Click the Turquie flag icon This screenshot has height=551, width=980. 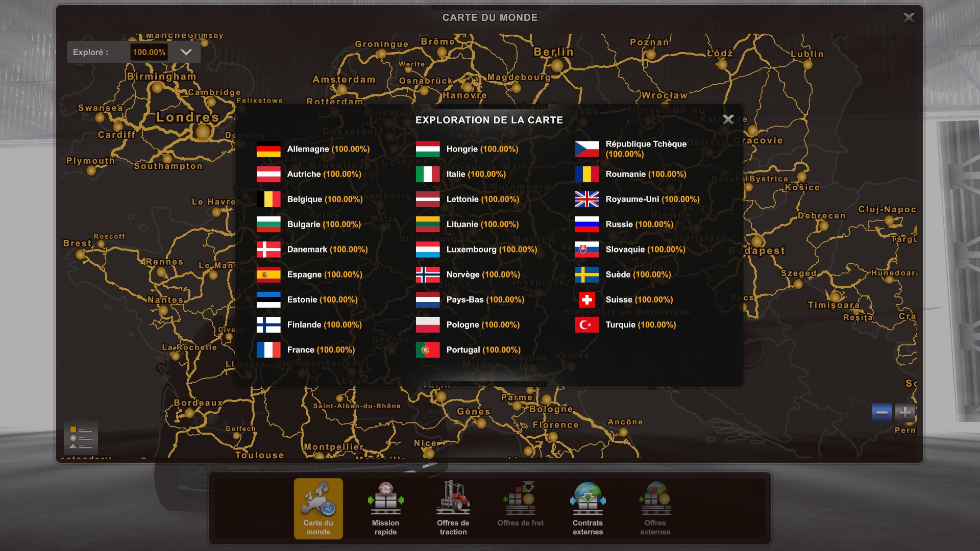point(587,324)
